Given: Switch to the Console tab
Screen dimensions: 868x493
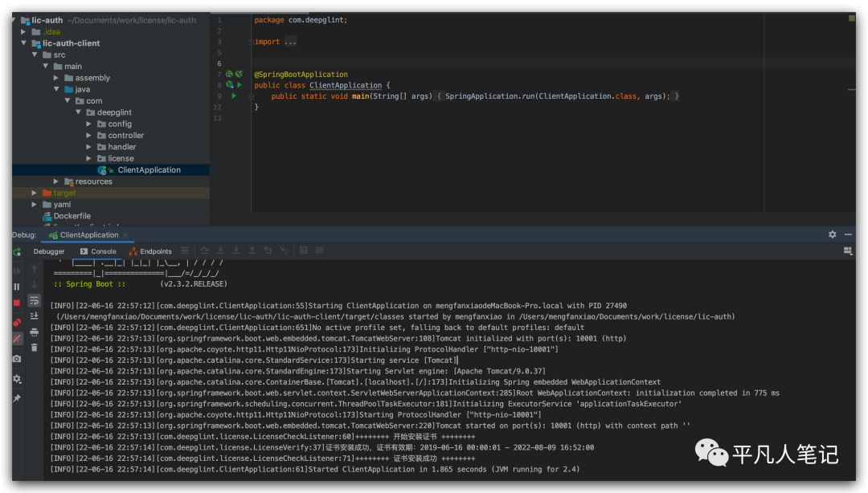Looking at the screenshot, I should 98,251.
